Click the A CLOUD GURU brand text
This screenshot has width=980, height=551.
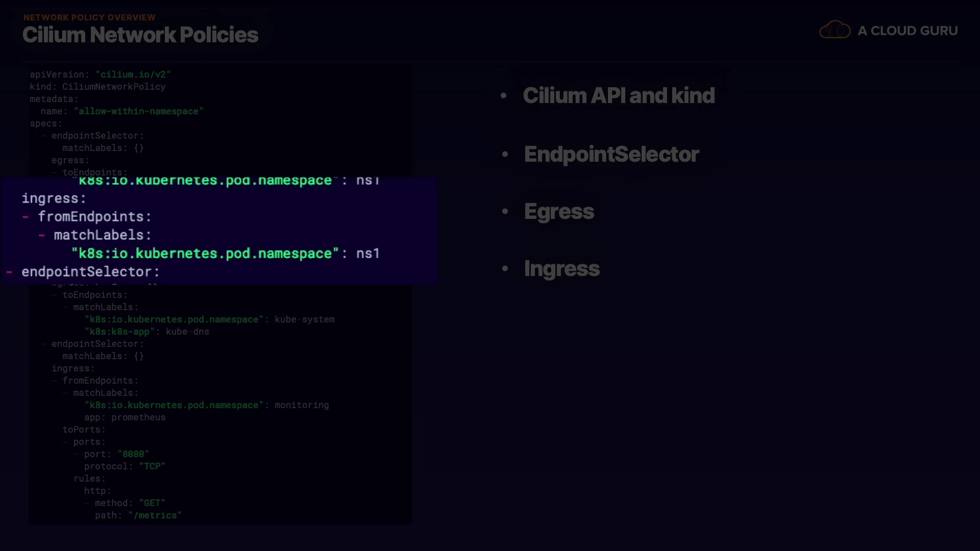(x=907, y=31)
